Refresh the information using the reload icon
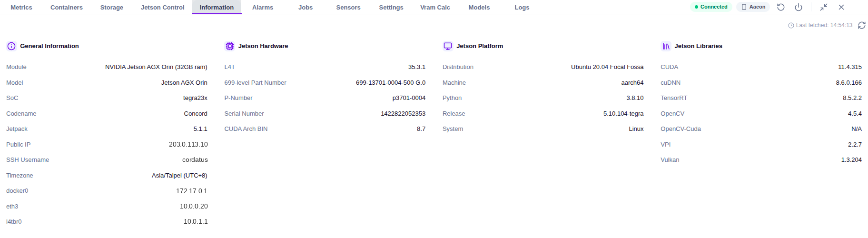This screenshot has height=238, width=868. 862,25
